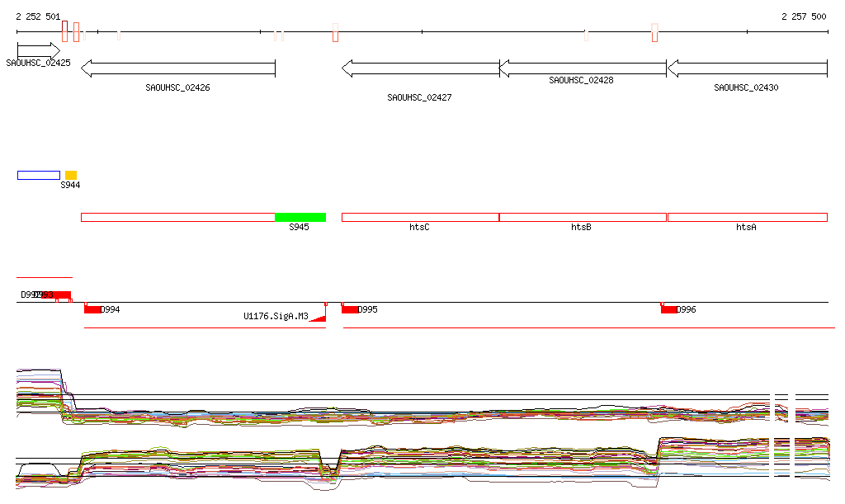845x504 pixels.
Task: Click the green S945 segment box
Action: (x=300, y=218)
